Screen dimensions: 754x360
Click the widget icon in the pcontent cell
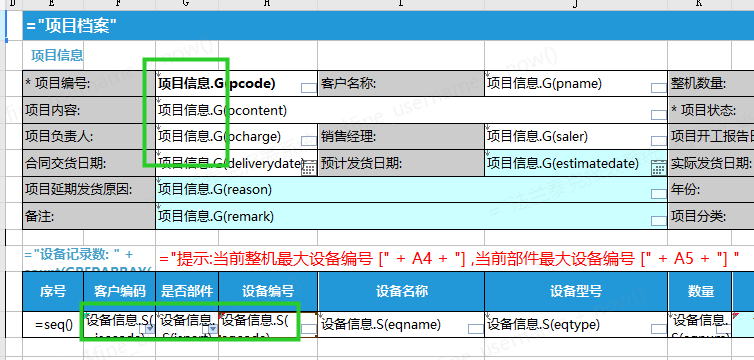pyautogui.click(x=659, y=114)
